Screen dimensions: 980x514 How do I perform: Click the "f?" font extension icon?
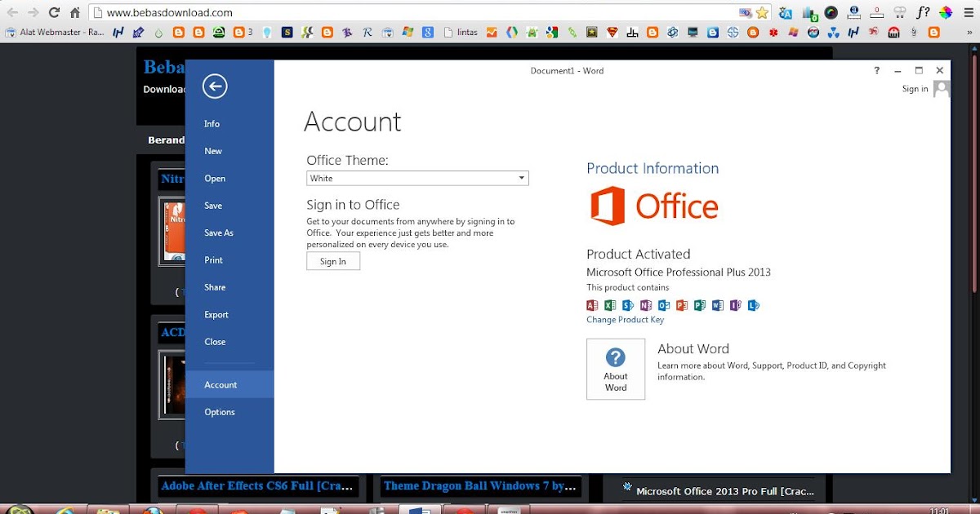tap(923, 12)
